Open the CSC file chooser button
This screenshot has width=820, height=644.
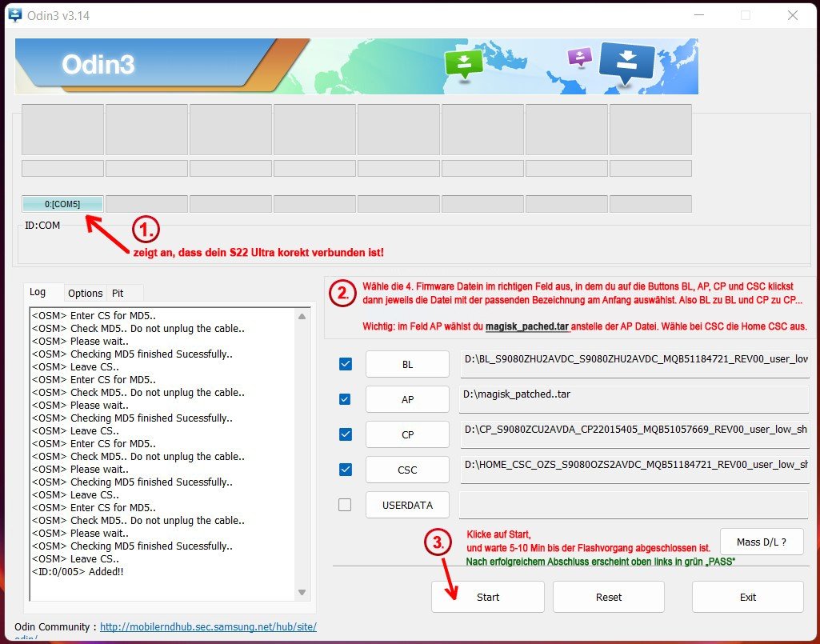click(407, 470)
